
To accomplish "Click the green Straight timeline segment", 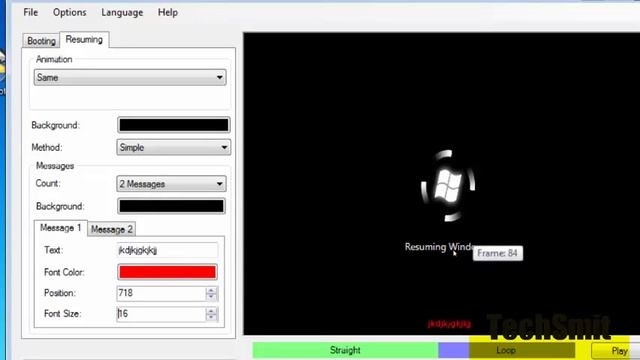I will click(x=345, y=350).
